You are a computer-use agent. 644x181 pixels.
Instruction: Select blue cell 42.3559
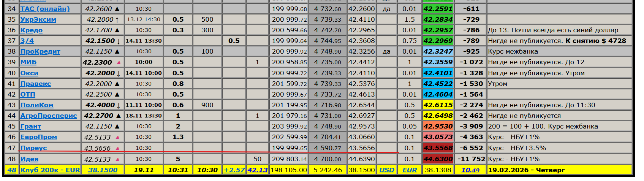tap(438, 62)
